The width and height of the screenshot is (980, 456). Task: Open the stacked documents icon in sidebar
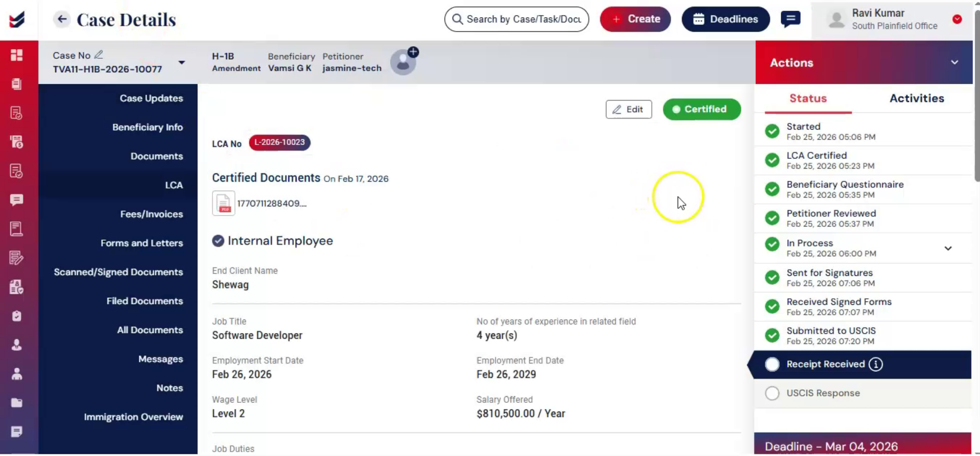pyautogui.click(x=17, y=84)
